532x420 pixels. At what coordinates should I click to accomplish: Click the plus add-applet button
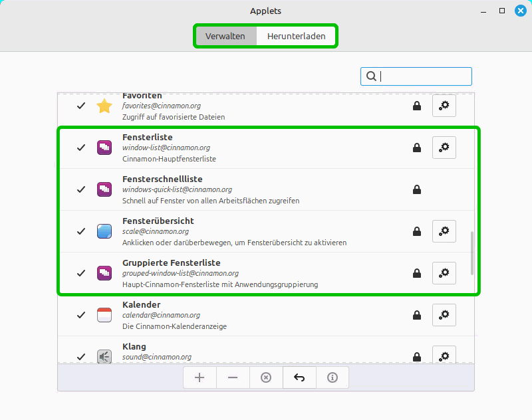tap(199, 377)
